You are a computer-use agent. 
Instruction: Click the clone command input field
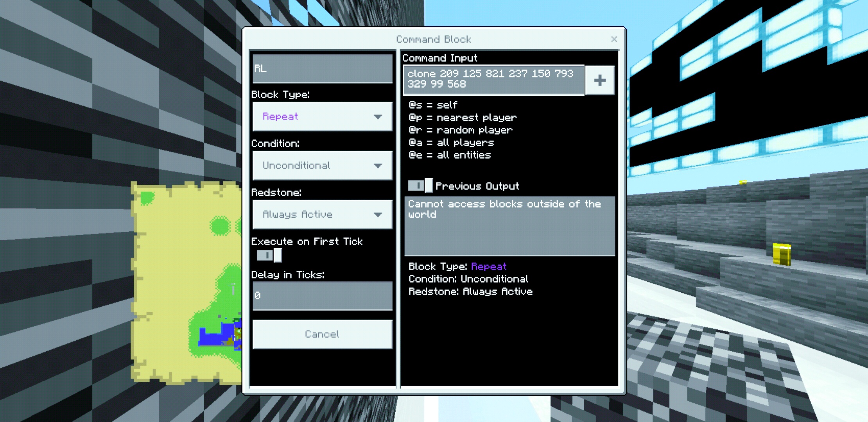pyautogui.click(x=493, y=80)
